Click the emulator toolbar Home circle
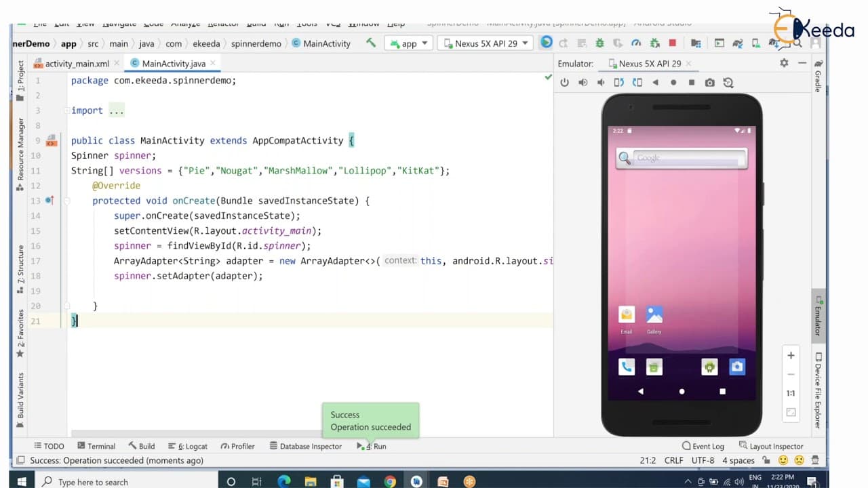Screen dimensions: 868x488 tap(673, 83)
